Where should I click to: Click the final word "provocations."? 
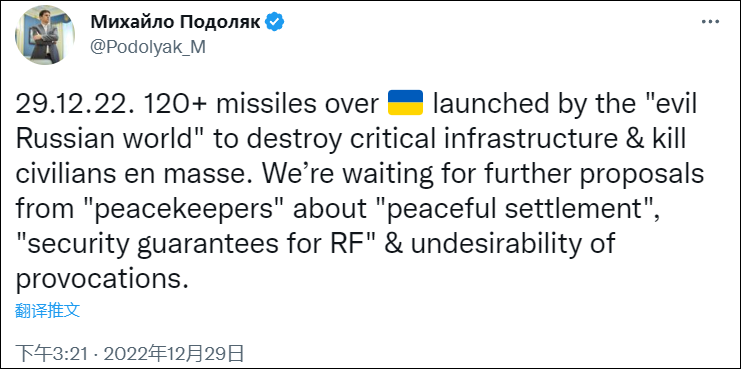[99, 281]
